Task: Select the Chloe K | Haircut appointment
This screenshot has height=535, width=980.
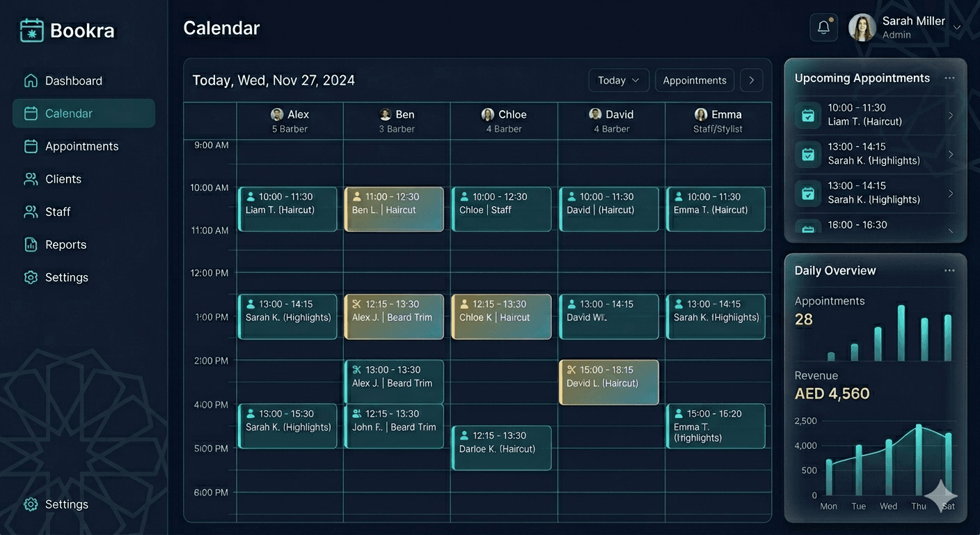Action: click(x=501, y=316)
